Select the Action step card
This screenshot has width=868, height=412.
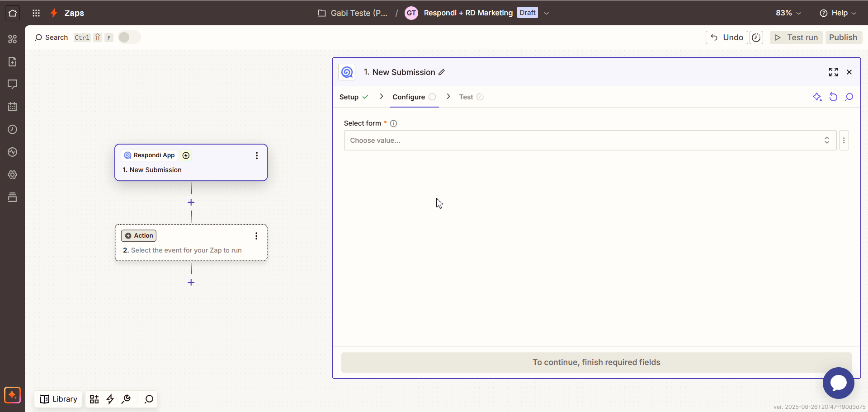click(x=191, y=243)
